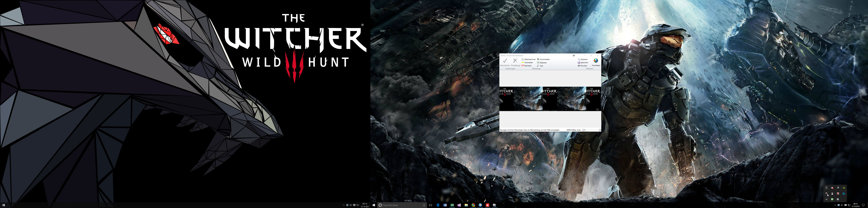This screenshot has height=208, width=868.
Task: Print the screenshot with Drucken
Action: [582, 66]
